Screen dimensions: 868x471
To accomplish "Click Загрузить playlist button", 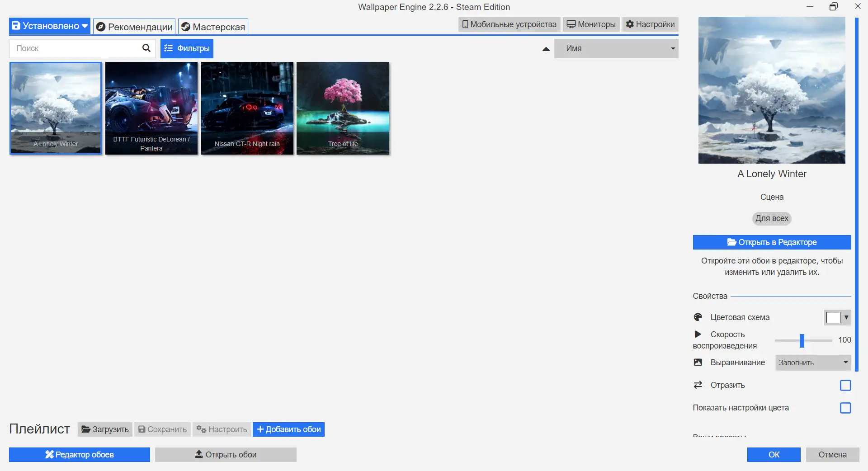I will click(105, 429).
